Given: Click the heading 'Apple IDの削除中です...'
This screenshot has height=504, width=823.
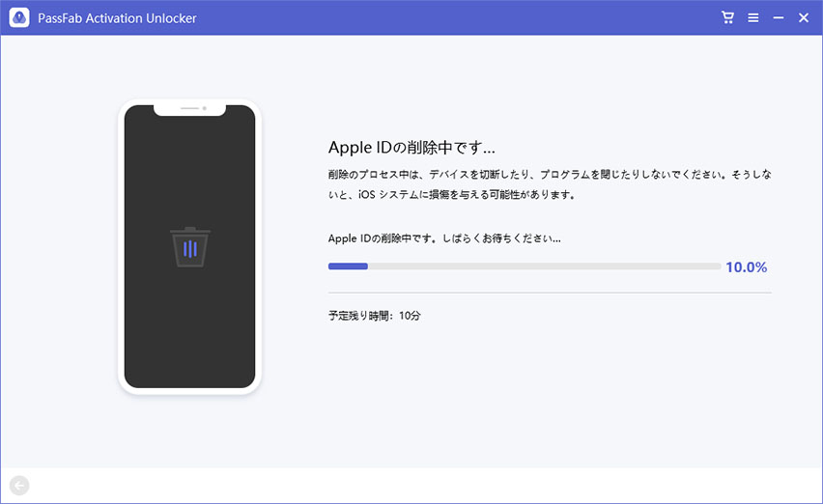Looking at the screenshot, I should click(x=411, y=148).
